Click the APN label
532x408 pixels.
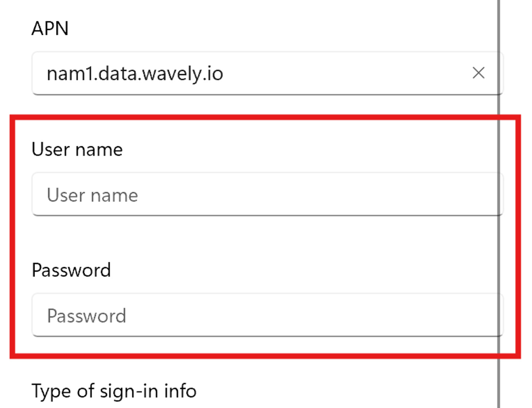click(x=50, y=28)
